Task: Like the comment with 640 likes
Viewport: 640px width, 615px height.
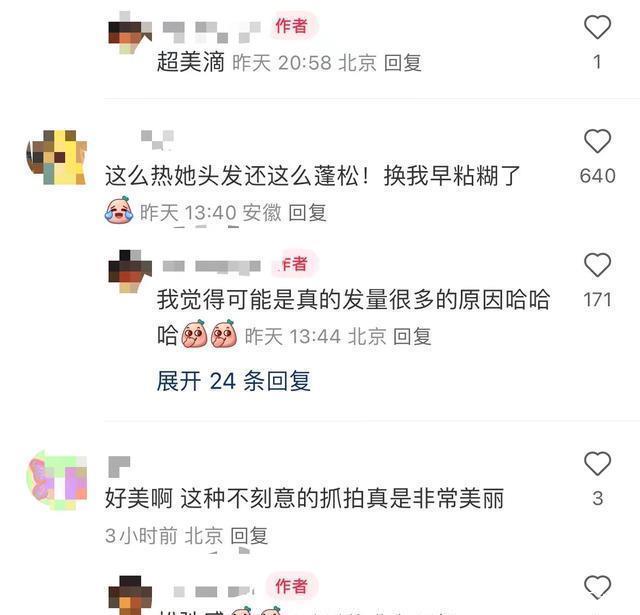Action: tap(597, 141)
